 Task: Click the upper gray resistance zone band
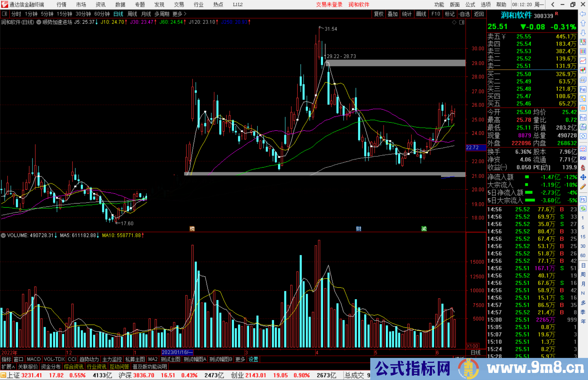pyautogui.click(x=395, y=63)
